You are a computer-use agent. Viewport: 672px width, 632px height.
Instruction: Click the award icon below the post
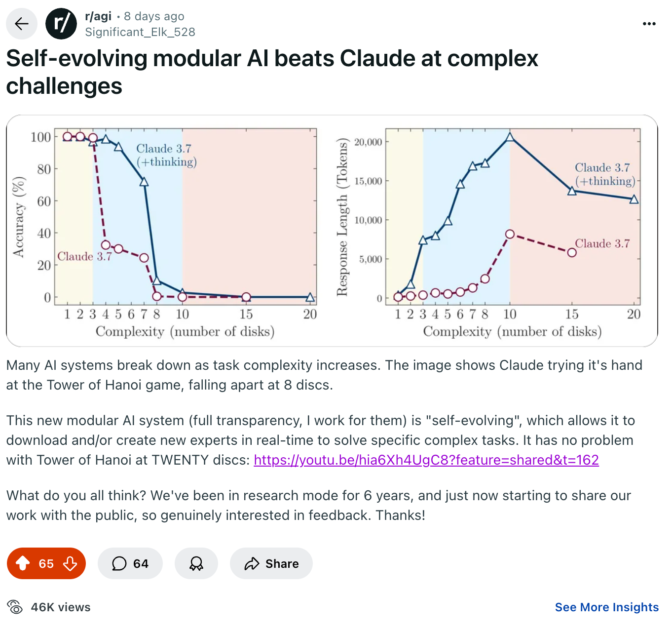click(x=196, y=563)
